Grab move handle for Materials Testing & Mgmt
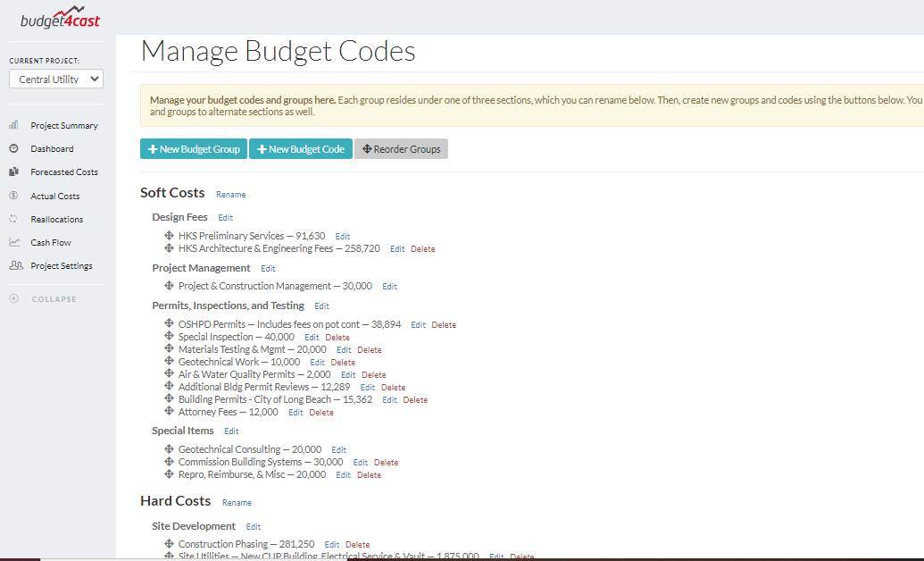Screen dimensions: 924x561 click(x=169, y=348)
